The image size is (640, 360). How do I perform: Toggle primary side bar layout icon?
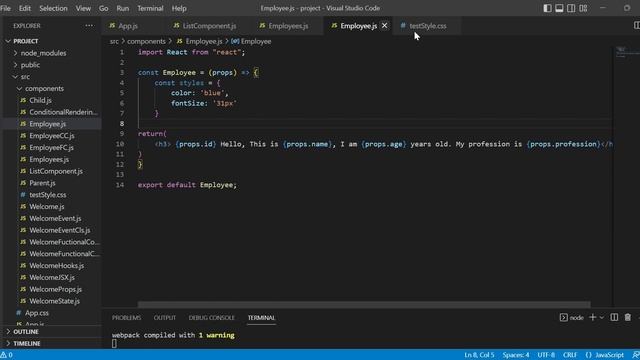(x=547, y=8)
